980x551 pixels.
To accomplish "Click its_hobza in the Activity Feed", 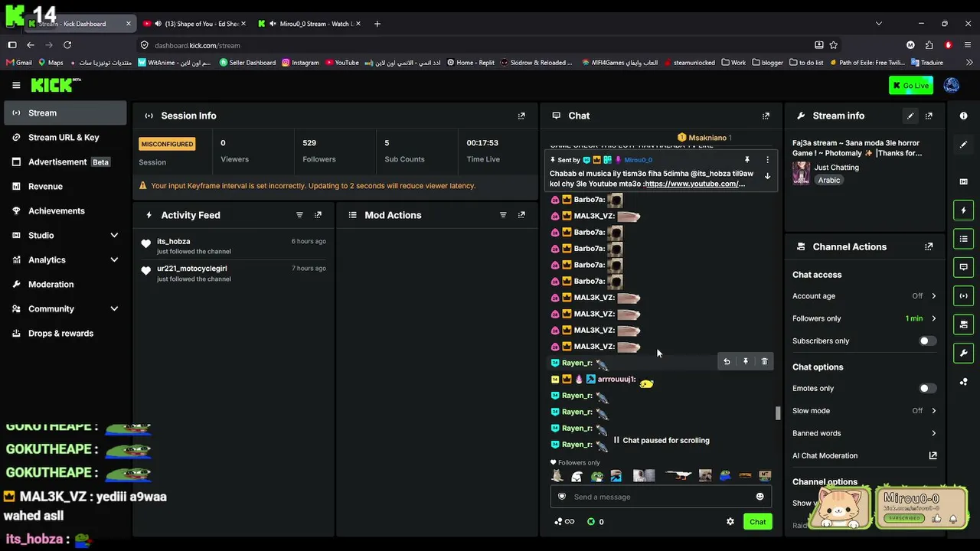I will pyautogui.click(x=174, y=241).
